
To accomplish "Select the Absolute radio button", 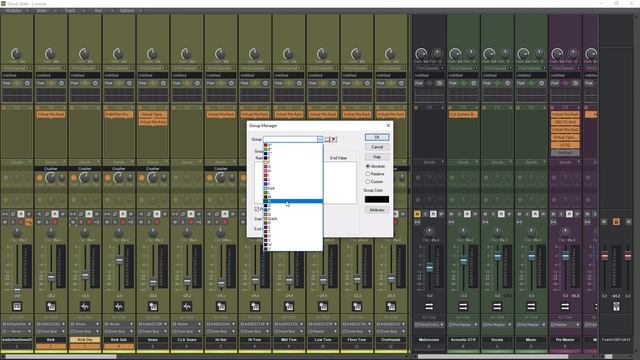I will click(x=368, y=166).
